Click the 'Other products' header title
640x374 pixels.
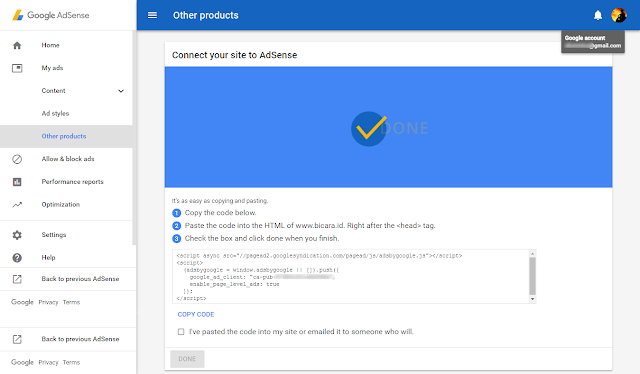(206, 15)
